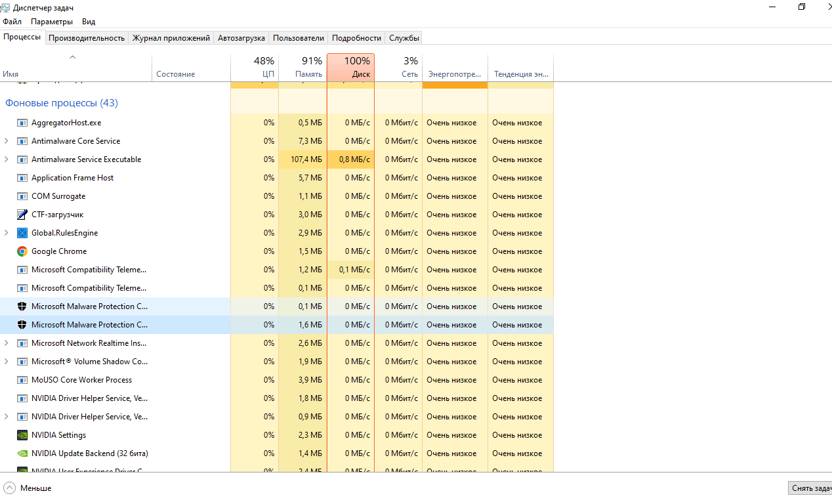This screenshot has width=832, height=504.
Task: Click the Global.RulesEngine blue icon
Action: click(x=22, y=232)
